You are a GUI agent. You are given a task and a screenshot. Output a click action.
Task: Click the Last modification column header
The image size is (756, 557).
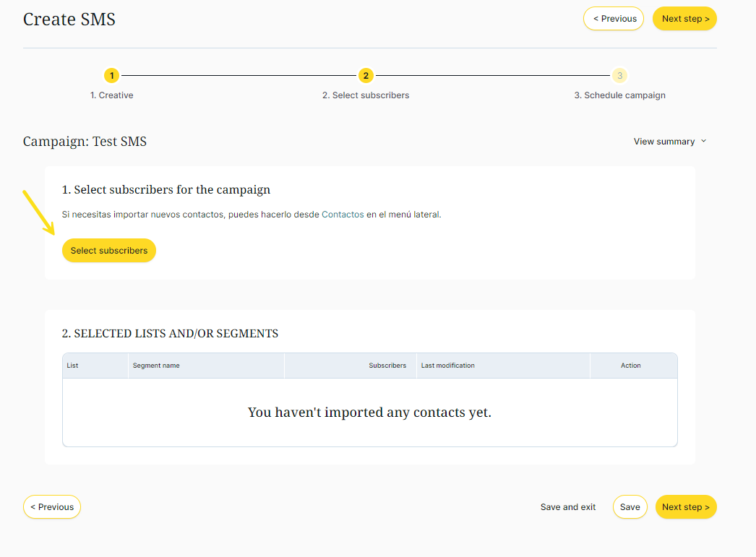[448, 366]
